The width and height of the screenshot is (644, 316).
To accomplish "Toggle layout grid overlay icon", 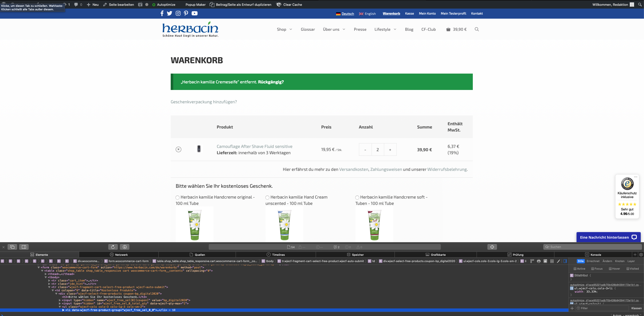I will (552, 261).
